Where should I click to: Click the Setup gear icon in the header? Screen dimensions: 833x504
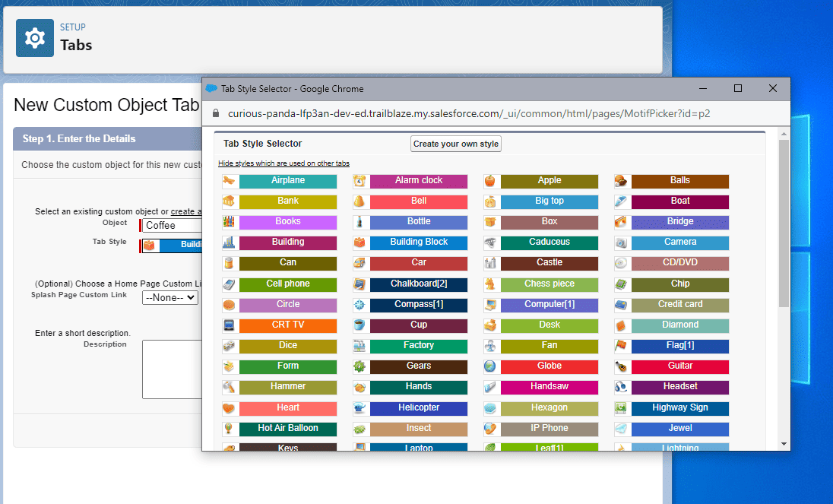[x=34, y=37]
